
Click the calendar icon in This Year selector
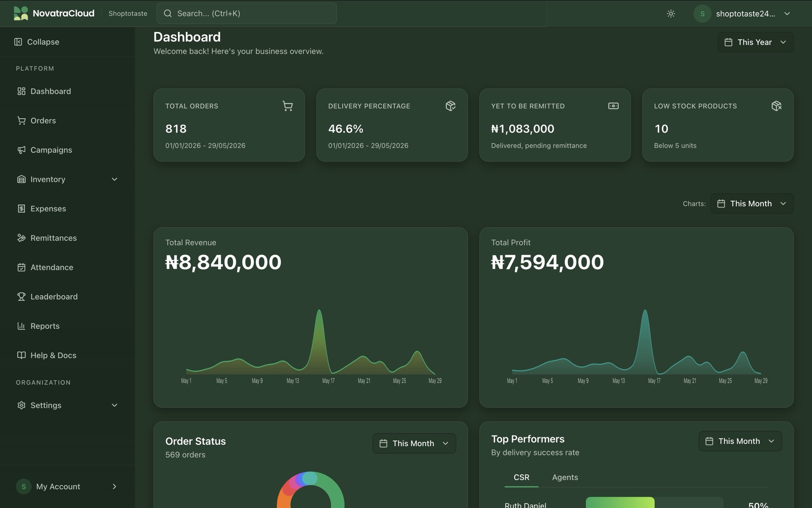point(728,42)
